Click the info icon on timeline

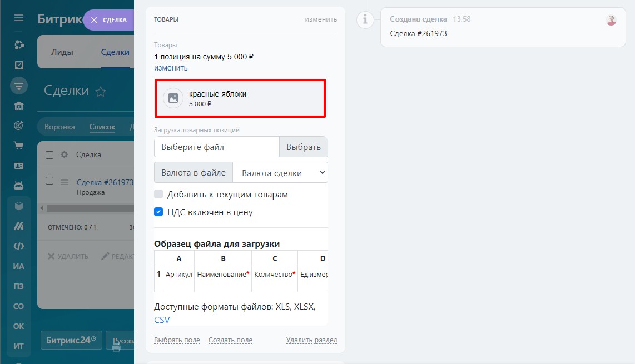pyautogui.click(x=365, y=19)
